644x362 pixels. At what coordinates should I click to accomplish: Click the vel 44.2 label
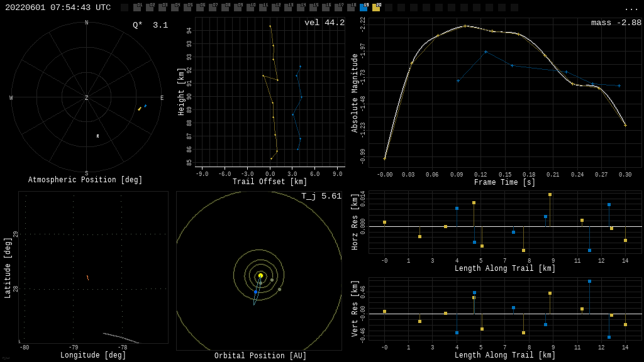(x=324, y=23)
